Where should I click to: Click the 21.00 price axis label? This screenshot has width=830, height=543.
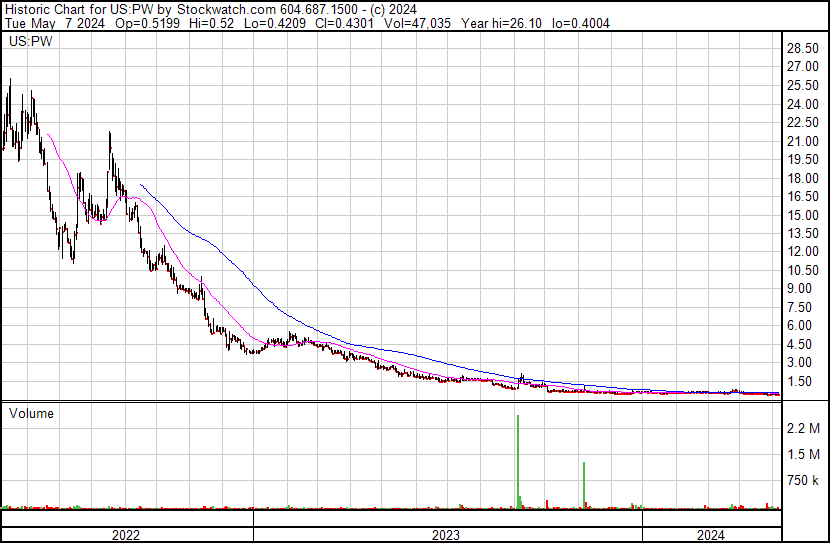tap(803, 141)
